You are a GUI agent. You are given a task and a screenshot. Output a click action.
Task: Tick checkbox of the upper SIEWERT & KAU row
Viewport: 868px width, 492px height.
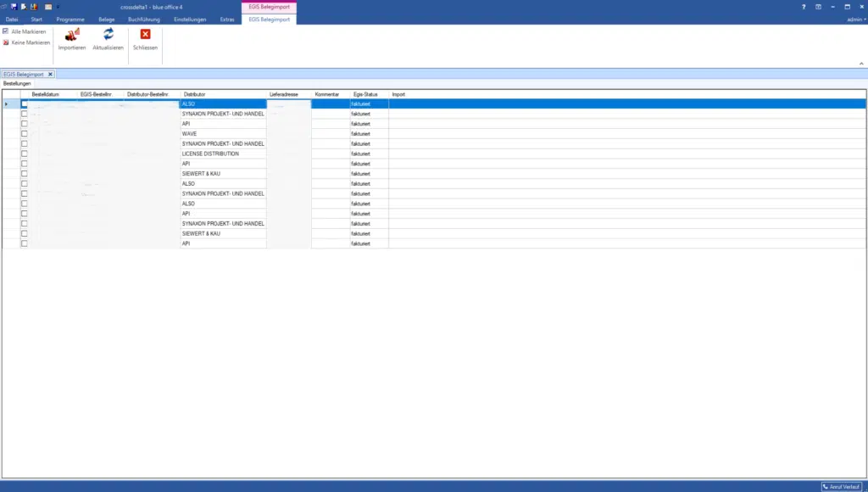point(24,173)
